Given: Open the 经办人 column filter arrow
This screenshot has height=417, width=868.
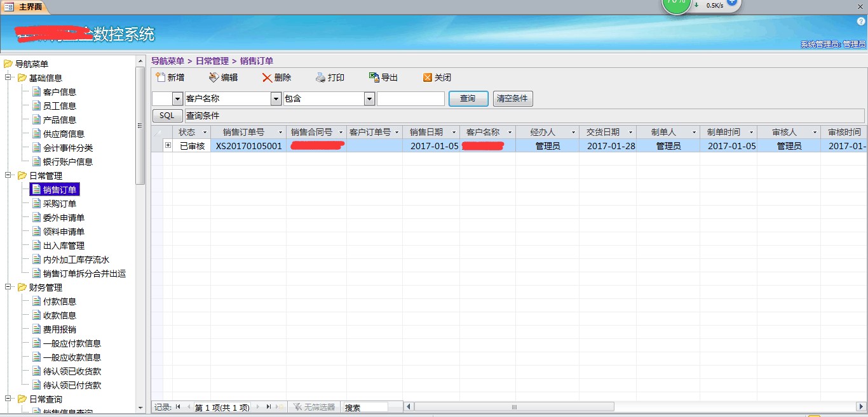Looking at the screenshot, I should [573, 132].
